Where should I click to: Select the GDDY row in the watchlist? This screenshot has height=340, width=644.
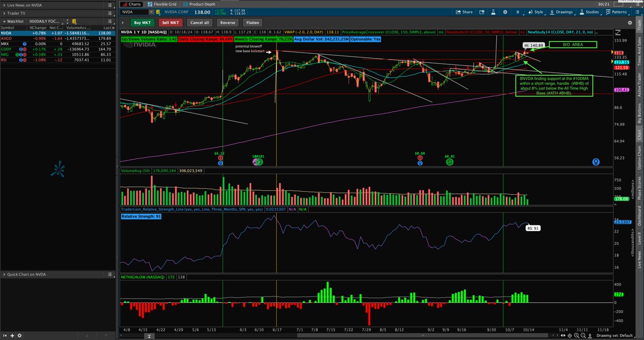point(58,49)
